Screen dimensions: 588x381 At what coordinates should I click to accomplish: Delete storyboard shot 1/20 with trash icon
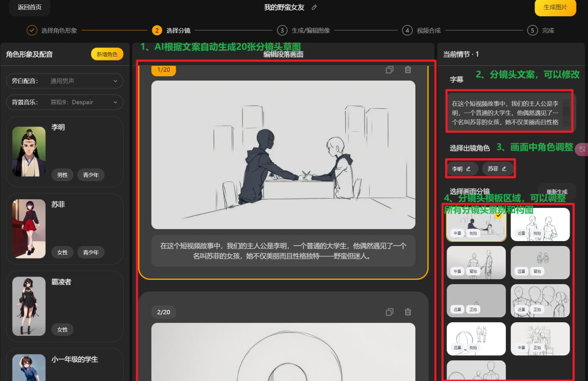coord(408,70)
